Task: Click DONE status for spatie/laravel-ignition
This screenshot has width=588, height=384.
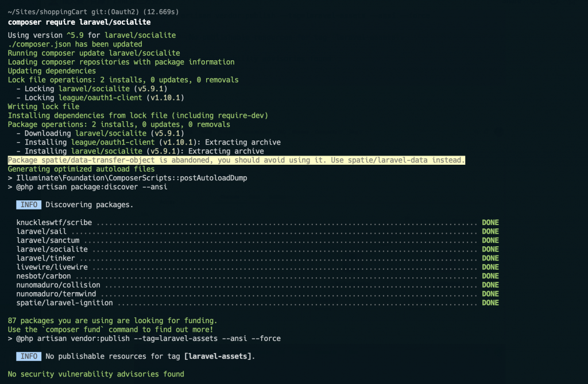Action: tap(490, 303)
